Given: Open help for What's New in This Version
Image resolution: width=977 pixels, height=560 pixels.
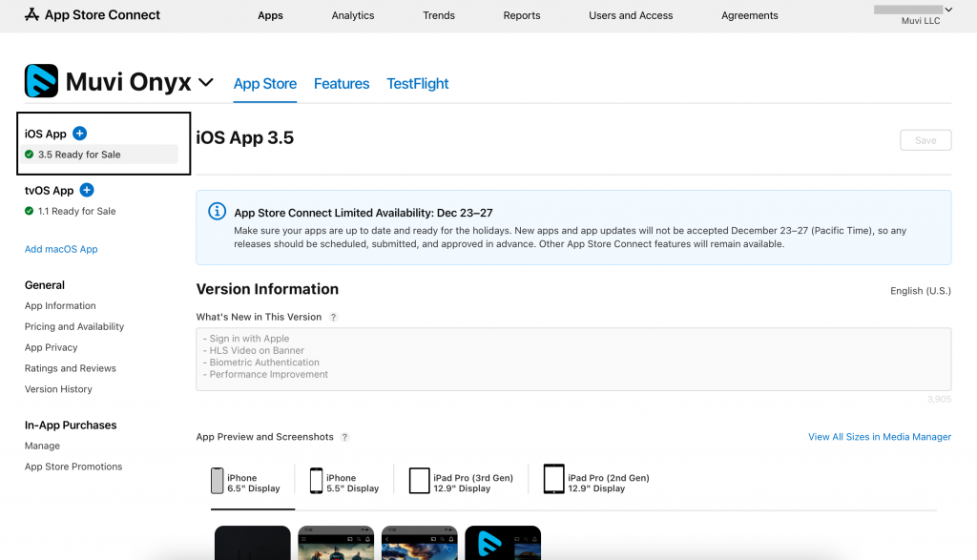Looking at the screenshot, I should (x=332, y=316).
